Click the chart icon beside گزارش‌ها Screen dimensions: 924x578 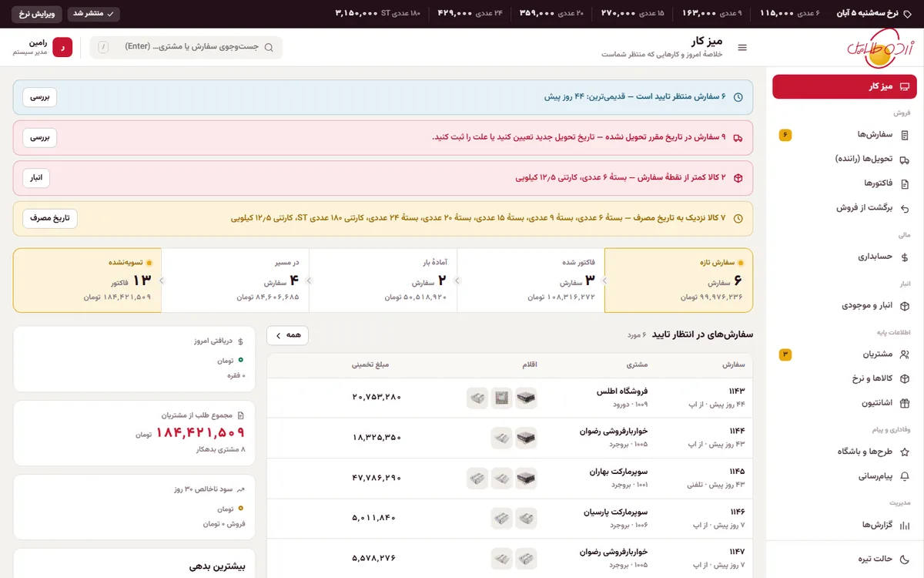click(905, 525)
